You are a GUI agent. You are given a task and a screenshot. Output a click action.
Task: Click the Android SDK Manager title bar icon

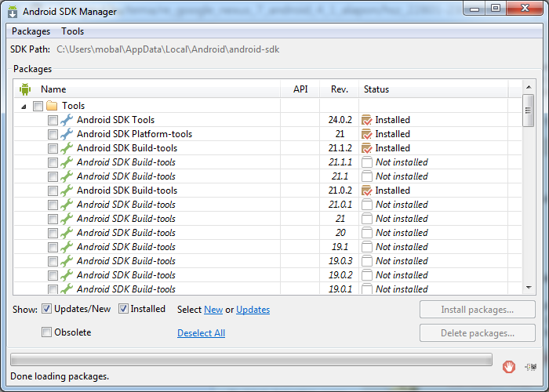(13, 12)
